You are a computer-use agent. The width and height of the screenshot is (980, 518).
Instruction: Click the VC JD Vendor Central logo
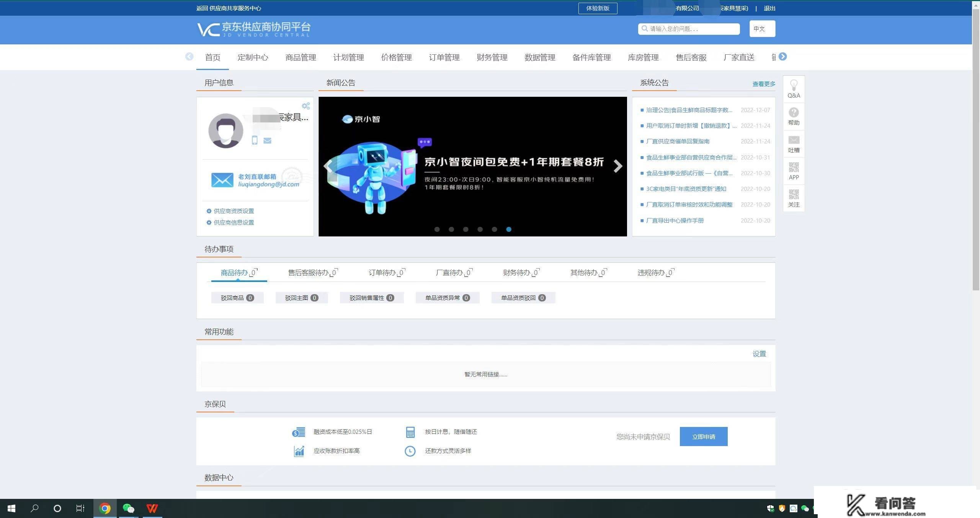click(x=253, y=29)
